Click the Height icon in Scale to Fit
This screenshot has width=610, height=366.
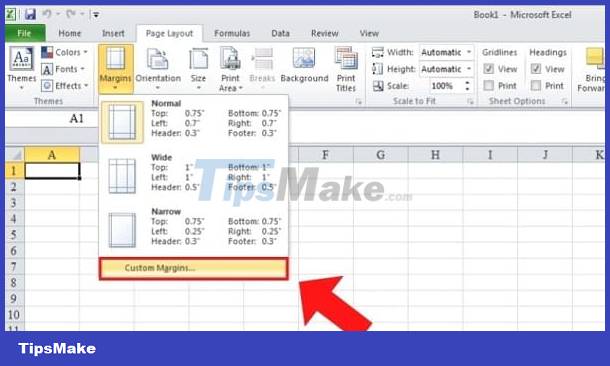pyautogui.click(x=378, y=69)
